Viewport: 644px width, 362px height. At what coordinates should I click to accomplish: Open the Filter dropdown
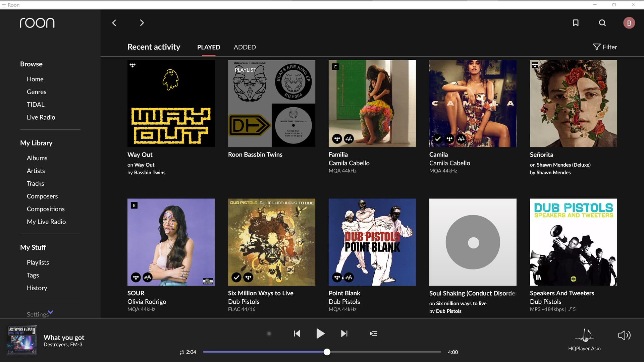[x=605, y=47]
